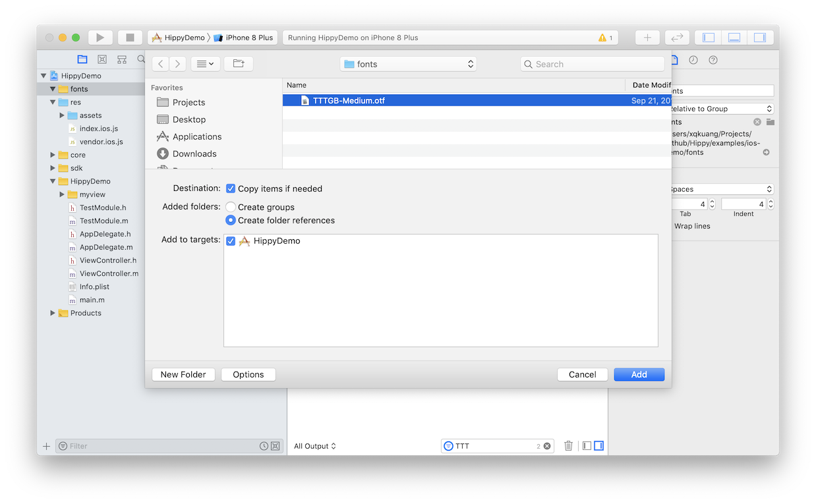Go back in the file dialog
Image resolution: width=816 pixels, height=504 pixels.
coord(161,64)
